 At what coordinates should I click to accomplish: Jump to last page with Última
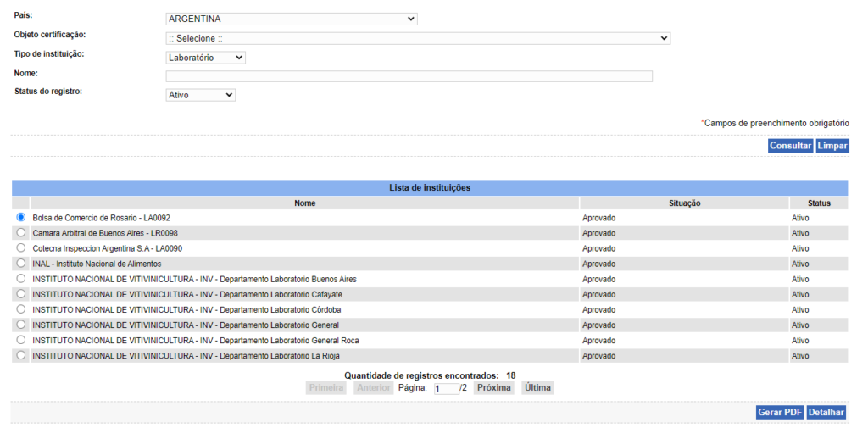click(537, 388)
